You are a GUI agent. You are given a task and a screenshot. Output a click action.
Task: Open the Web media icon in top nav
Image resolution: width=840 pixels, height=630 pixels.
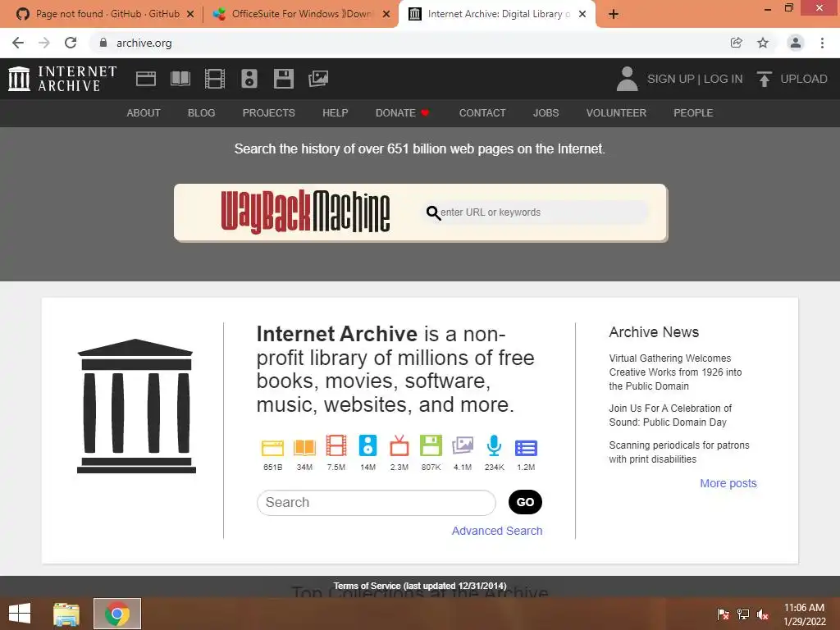146,79
